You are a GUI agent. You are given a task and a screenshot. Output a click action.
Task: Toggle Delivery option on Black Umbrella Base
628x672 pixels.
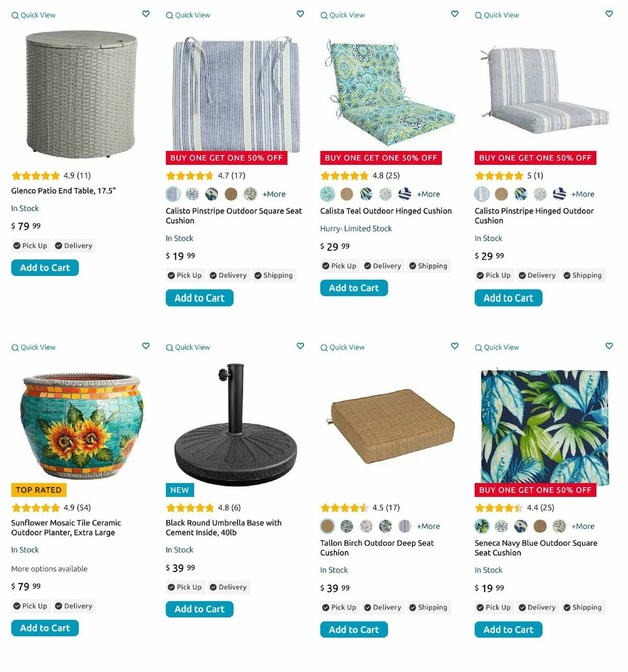(x=228, y=587)
